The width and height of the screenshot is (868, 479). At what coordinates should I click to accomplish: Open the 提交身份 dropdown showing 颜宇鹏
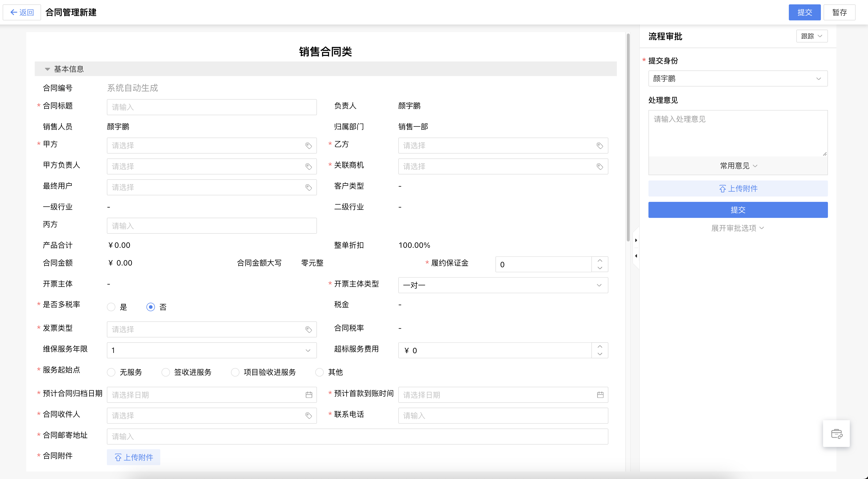737,78
